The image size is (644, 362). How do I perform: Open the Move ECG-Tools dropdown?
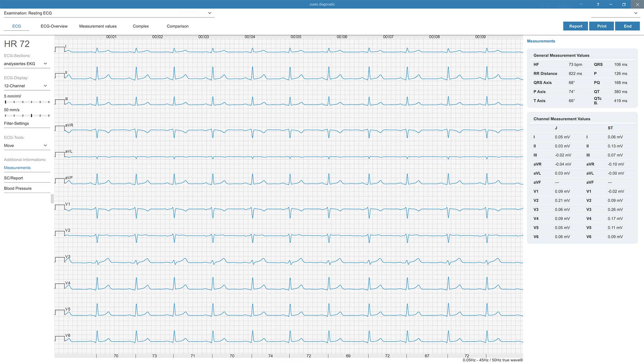(26, 146)
